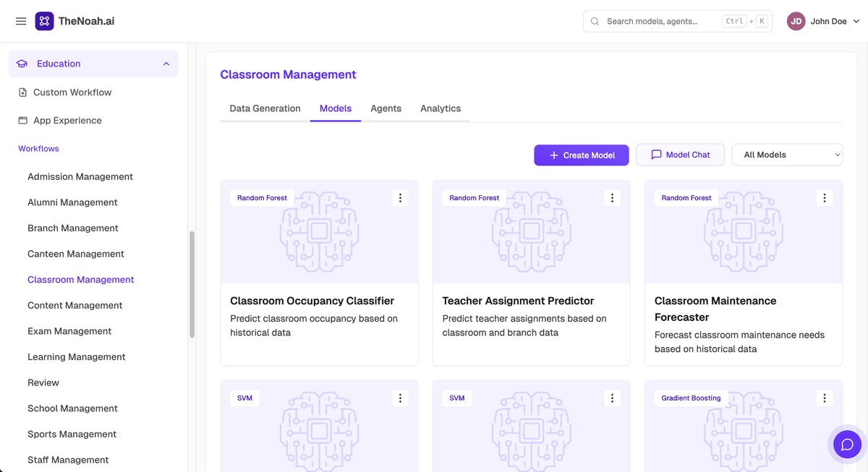
Task: Expand the John Doe account menu
Action: click(x=856, y=22)
